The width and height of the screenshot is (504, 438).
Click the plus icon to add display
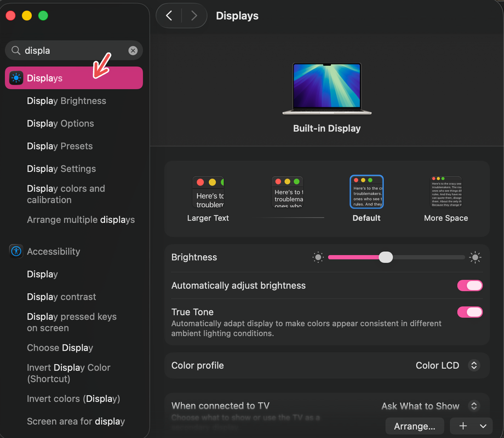(x=463, y=426)
